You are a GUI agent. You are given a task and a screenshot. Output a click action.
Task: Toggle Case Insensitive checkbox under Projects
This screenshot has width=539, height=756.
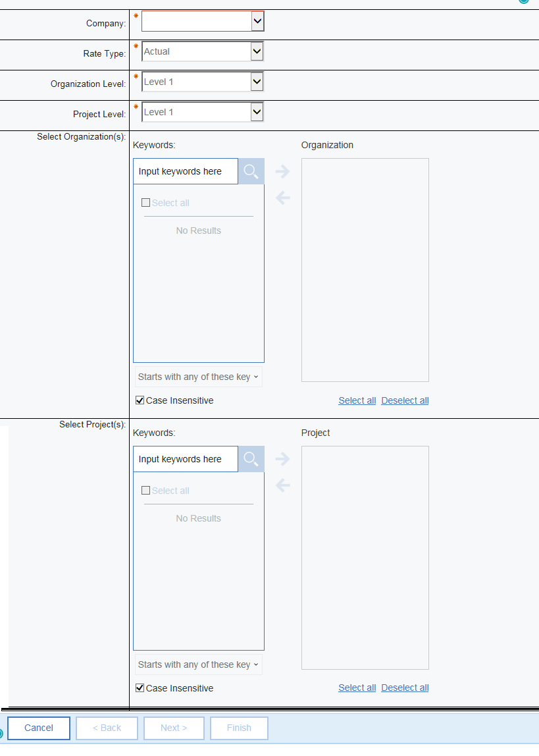point(140,688)
